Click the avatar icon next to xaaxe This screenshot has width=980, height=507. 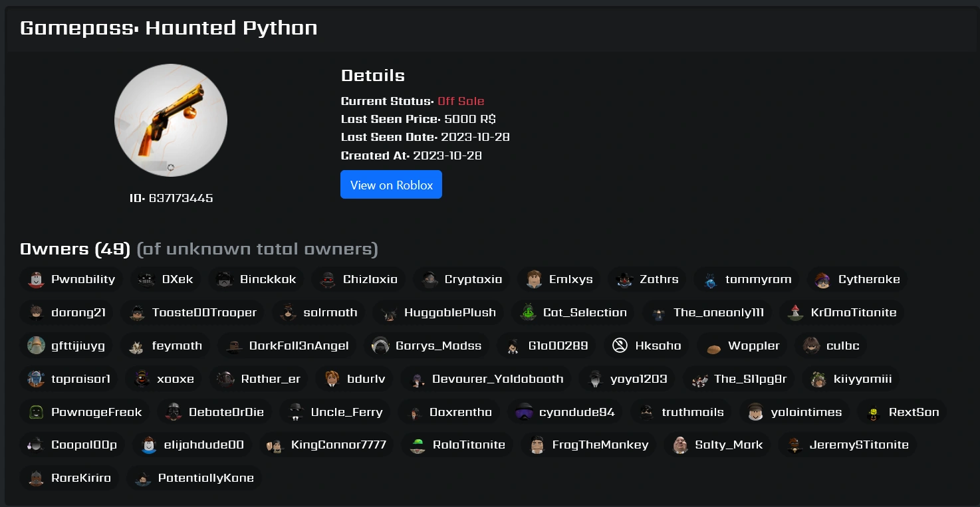click(x=142, y=379)
